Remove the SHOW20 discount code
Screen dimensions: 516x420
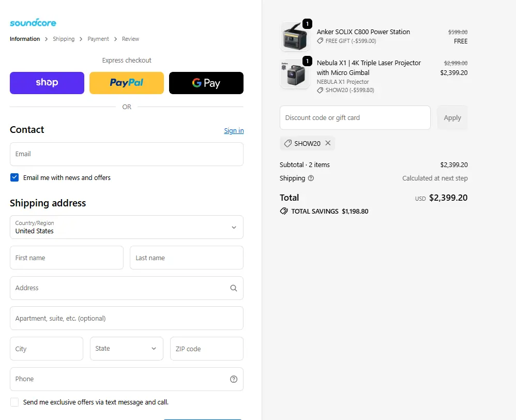328,143
